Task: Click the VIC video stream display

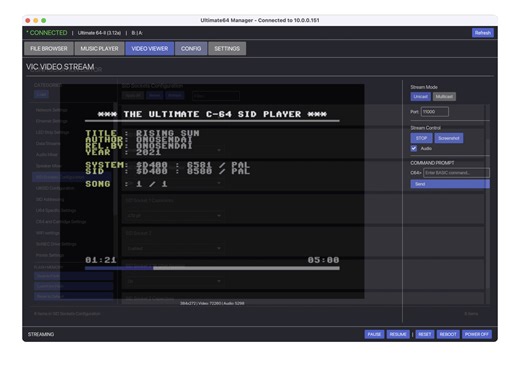Action: point(212,191)
